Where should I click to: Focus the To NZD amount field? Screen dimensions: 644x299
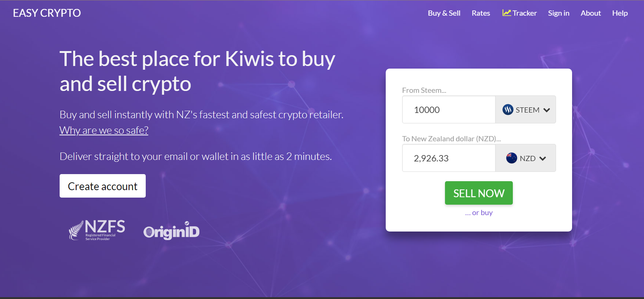click(449, 158)
